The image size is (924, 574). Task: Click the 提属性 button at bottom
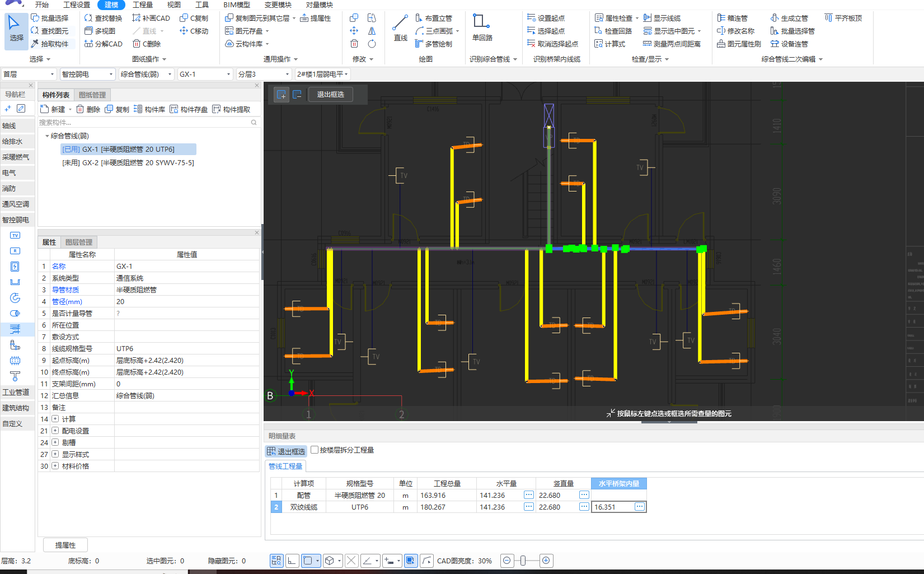(x=65, y=545)
